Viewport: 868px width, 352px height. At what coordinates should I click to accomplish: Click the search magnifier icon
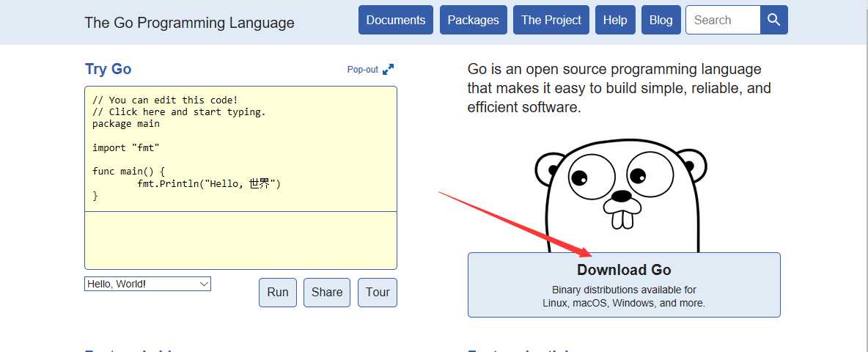(774, 20)
